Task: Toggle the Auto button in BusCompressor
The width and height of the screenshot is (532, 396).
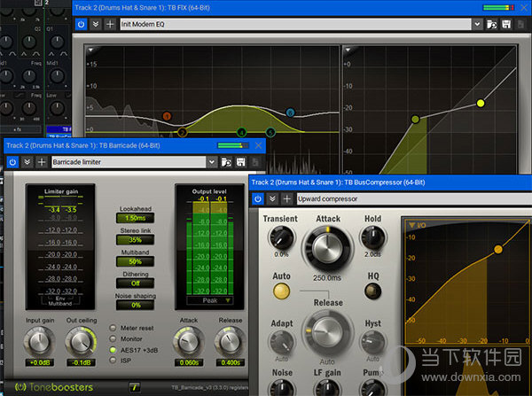Action: [x=281, y=289]
